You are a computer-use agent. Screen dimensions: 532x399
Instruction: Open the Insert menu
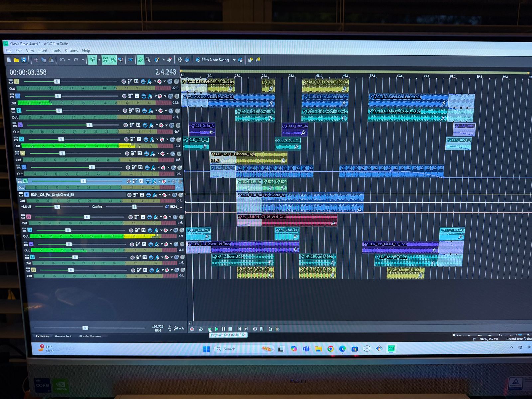point(43,51)
